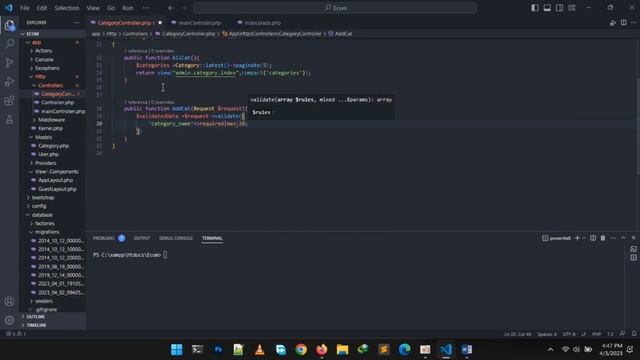Open User.php file
The width and height of the screenshot is (640, 360).
point(48,154)
